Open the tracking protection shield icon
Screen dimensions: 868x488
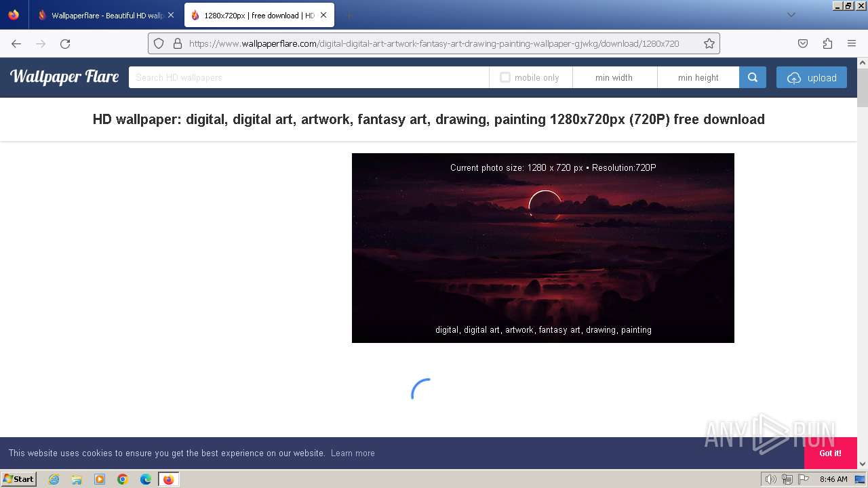159,43
